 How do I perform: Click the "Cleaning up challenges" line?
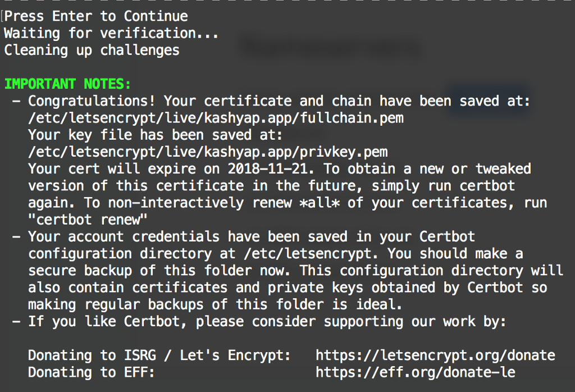(92, 50)
